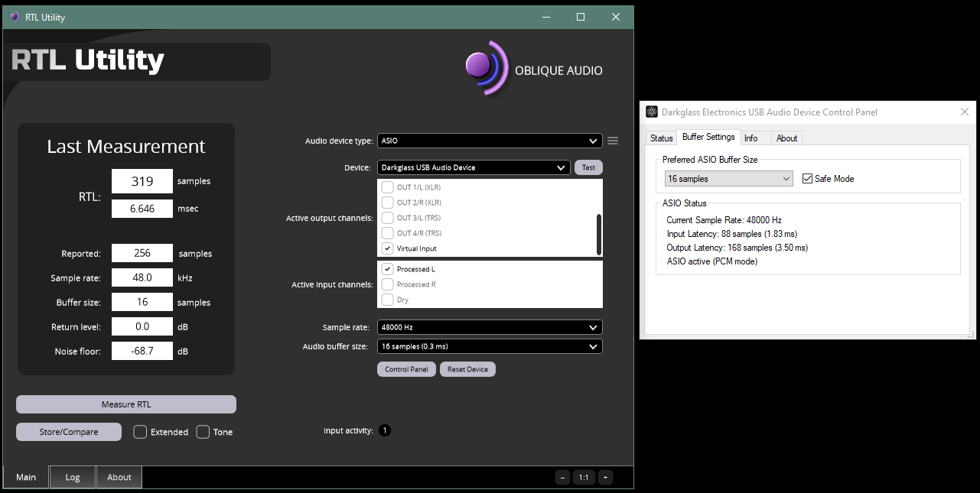The width and height of the screenshot is (980, 493).
Task: Toggle the Tone checkbox
Action: tap(203, 432)
